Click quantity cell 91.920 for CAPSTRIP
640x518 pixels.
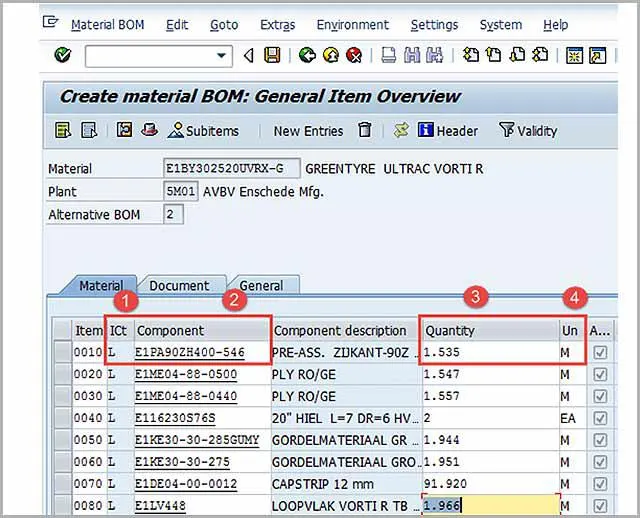(x=491, y=484)
